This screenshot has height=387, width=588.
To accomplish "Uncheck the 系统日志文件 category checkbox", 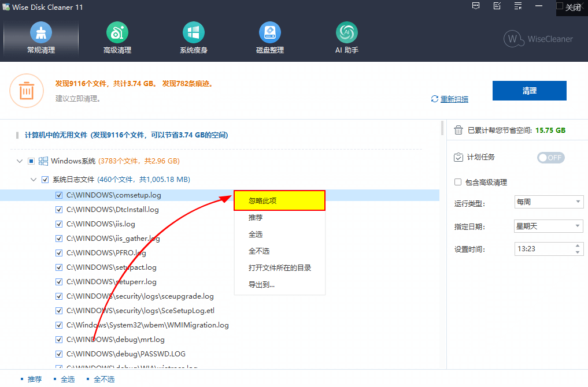I will (x=45, y=180).
